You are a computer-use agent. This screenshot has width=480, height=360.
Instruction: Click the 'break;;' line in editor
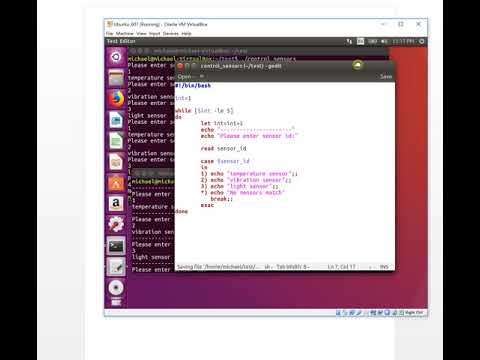click(222, 199)
